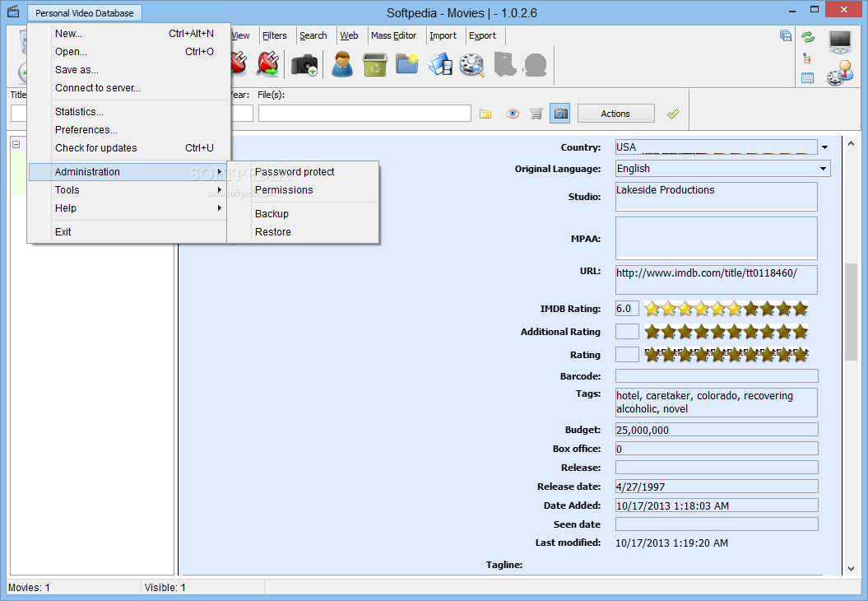The image size is (868, 601).
Task: Click the green recycle bin icon
Action: [x=375, y=64]
